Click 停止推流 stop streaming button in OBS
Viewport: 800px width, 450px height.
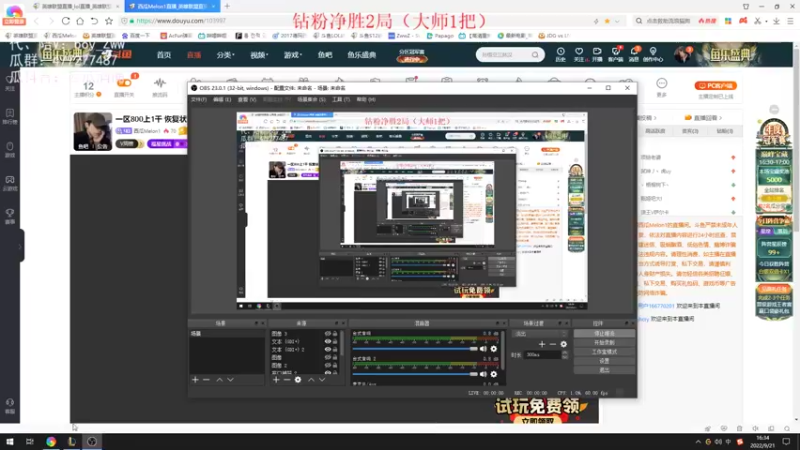point(604,334)
